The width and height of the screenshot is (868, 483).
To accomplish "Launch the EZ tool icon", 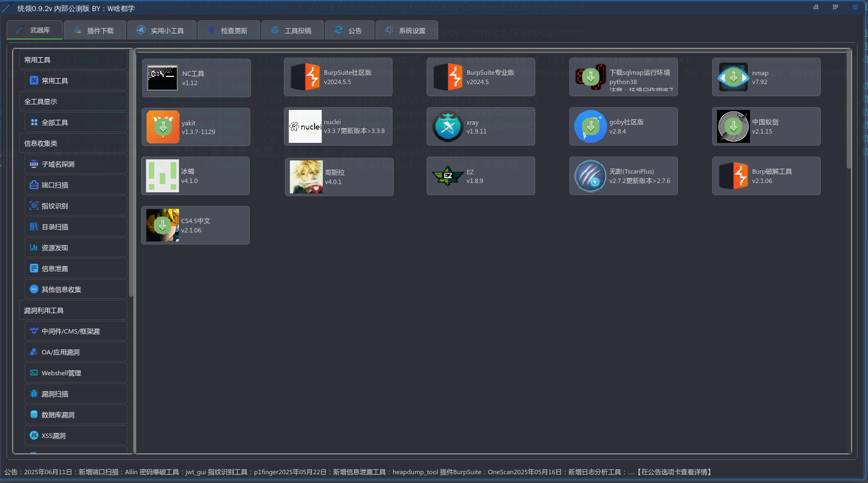I will 447,176.
